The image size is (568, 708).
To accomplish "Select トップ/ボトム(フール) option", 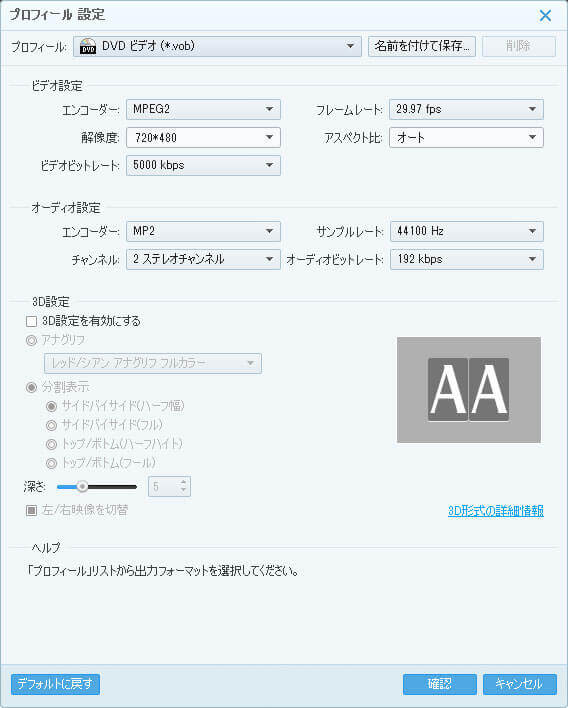I will 51,463.
